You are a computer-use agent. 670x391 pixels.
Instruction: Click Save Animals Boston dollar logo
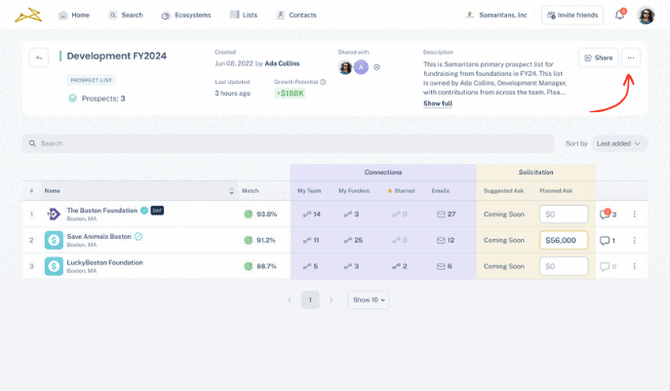coord(54,240)
